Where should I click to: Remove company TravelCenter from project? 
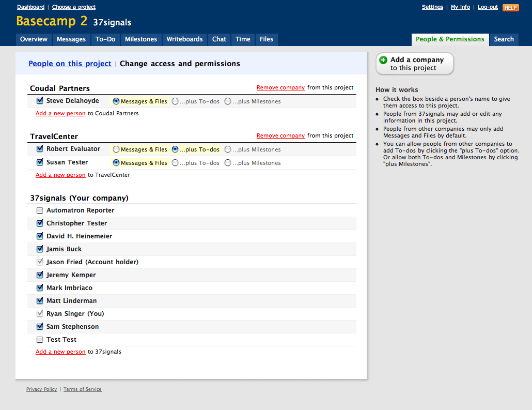pyautogui.click(x=280, y=135)
